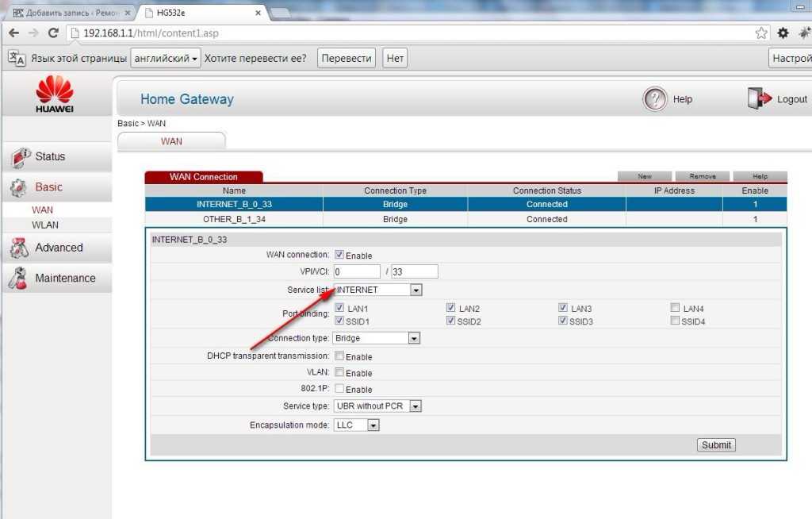Toggle the WAN connection Enable checkbox

(339, 255)
